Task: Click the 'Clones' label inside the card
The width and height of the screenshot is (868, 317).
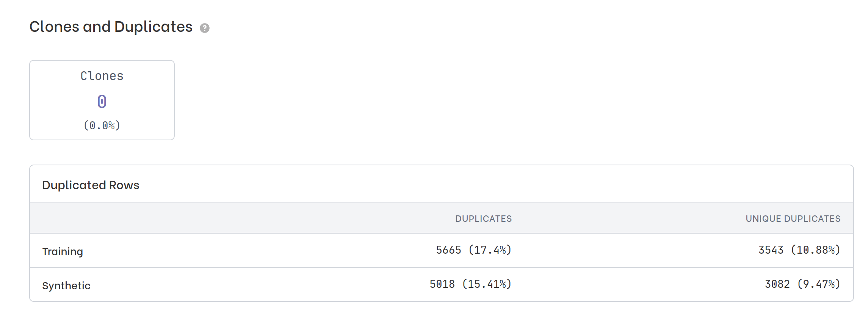Action: tap(102, 76)
